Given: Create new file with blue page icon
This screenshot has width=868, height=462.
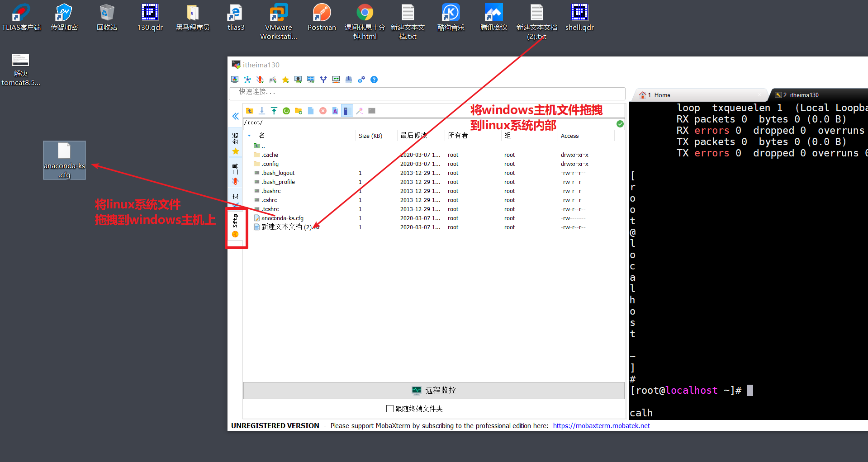Looking at the screenshot, I should (x=311, y=111).
